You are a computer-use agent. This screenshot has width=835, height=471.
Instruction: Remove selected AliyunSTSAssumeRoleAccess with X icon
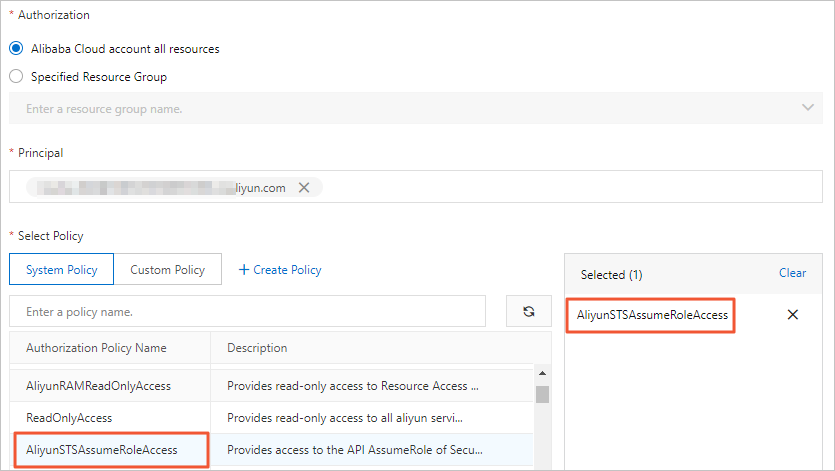click(793, 314)
